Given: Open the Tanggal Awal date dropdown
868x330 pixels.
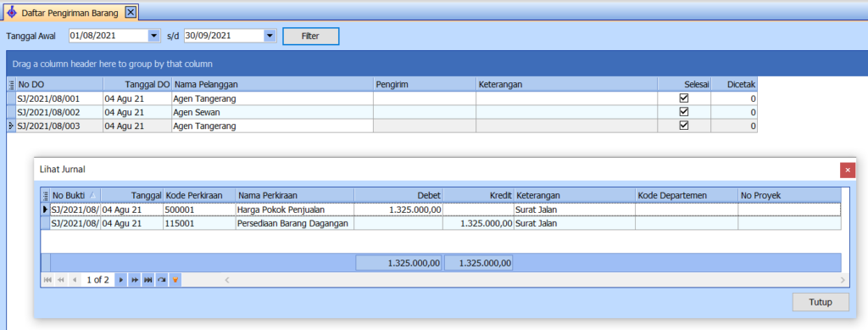Looking at the screenshot, I should click(154, 36).
